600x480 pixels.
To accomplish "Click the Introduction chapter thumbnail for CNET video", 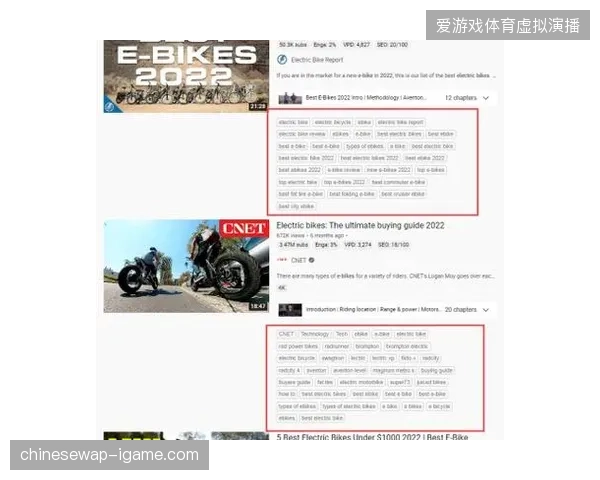I will pyautogui.click(x=290, y=310).
